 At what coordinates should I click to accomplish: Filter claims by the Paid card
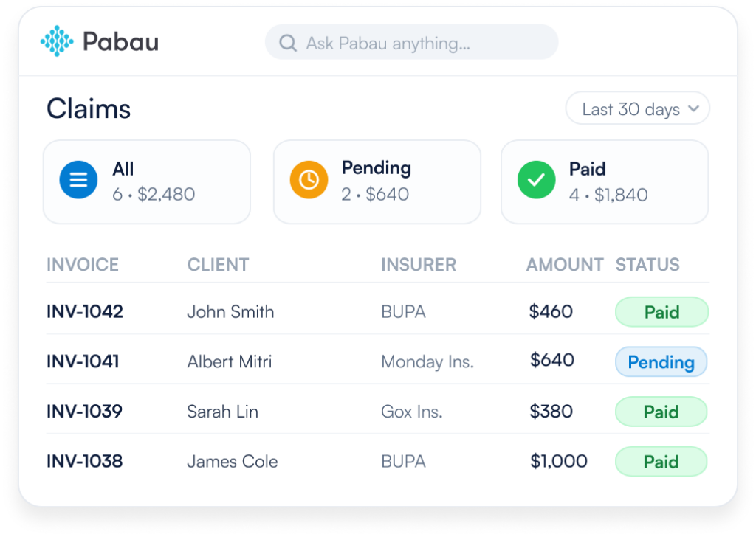(x=605, y=182)
